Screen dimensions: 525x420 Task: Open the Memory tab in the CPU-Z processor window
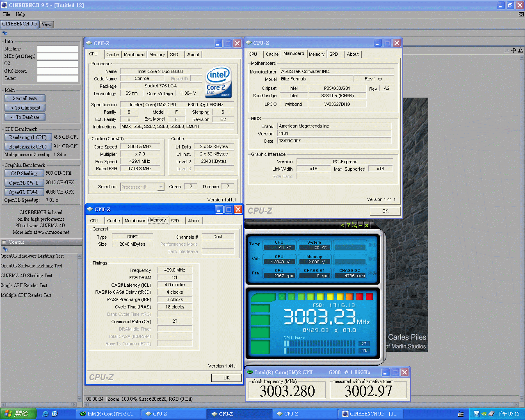coord(157,55)
